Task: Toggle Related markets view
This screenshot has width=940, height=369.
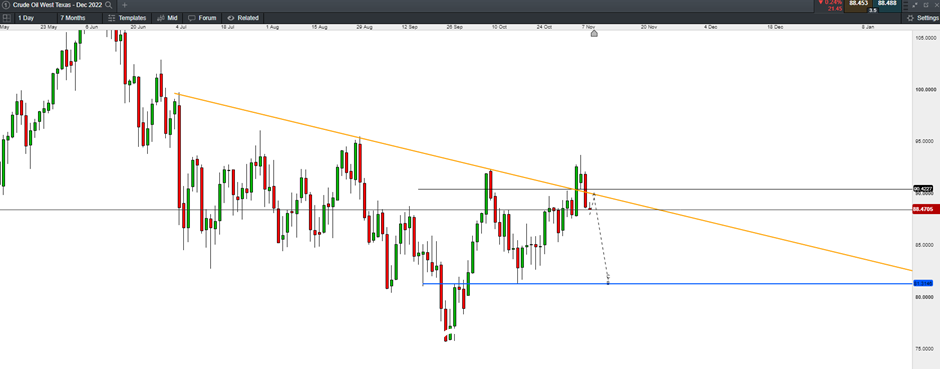Action: tap(242, 18)
